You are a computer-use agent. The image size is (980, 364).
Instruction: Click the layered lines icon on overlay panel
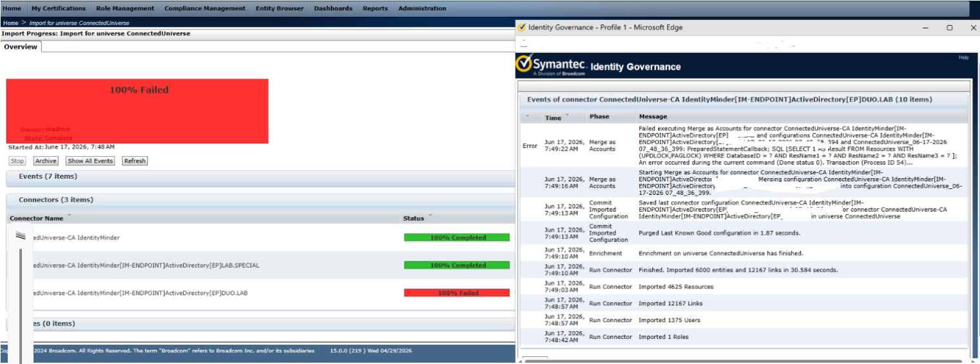tap(20, 236)
